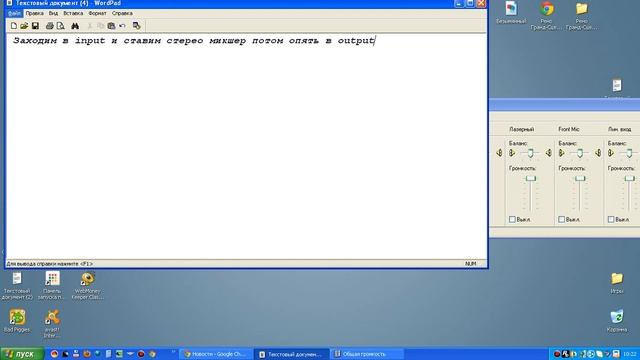
Task: Click the Find binoculars icon
Action: (x=75, y=26)
